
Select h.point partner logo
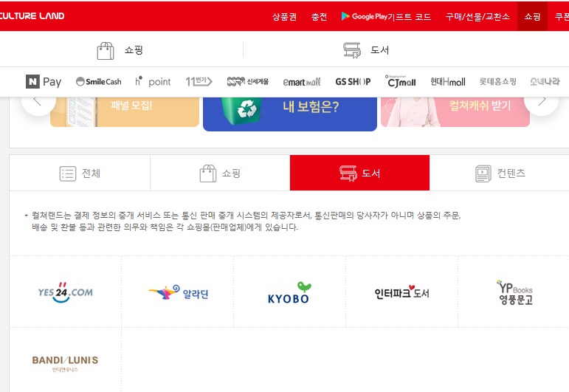(x=153, y=82)
